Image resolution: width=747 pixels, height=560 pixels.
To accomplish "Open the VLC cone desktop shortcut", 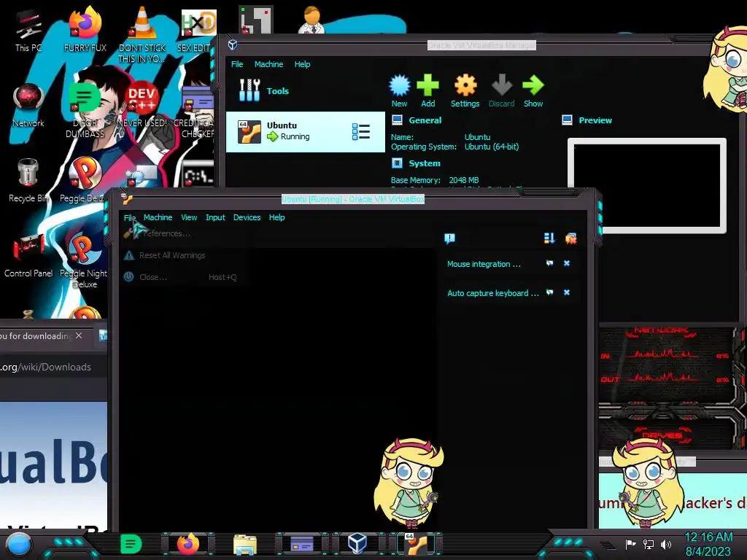I will coord(142,34).
